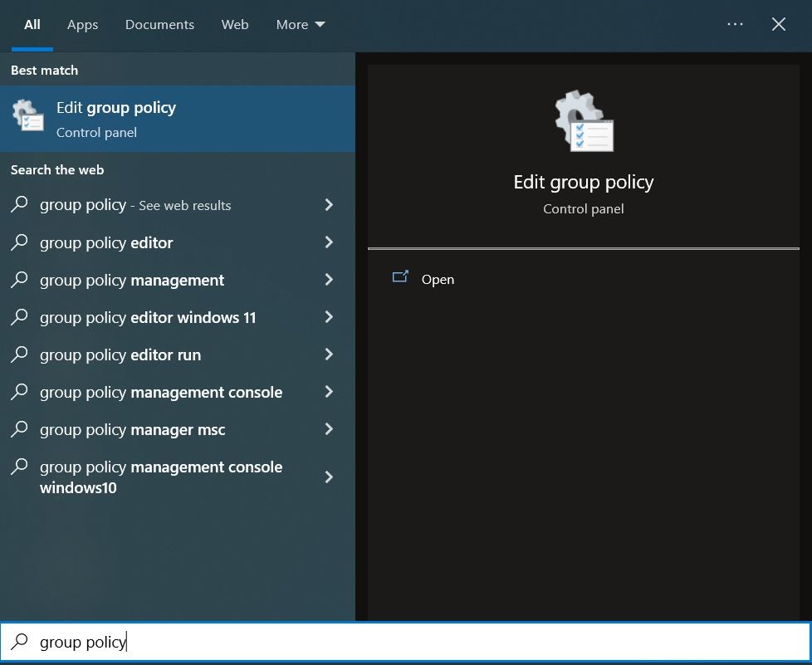Click search icon beside 'group policy management'
Screen dimensions: 812x665
(20, 279)
